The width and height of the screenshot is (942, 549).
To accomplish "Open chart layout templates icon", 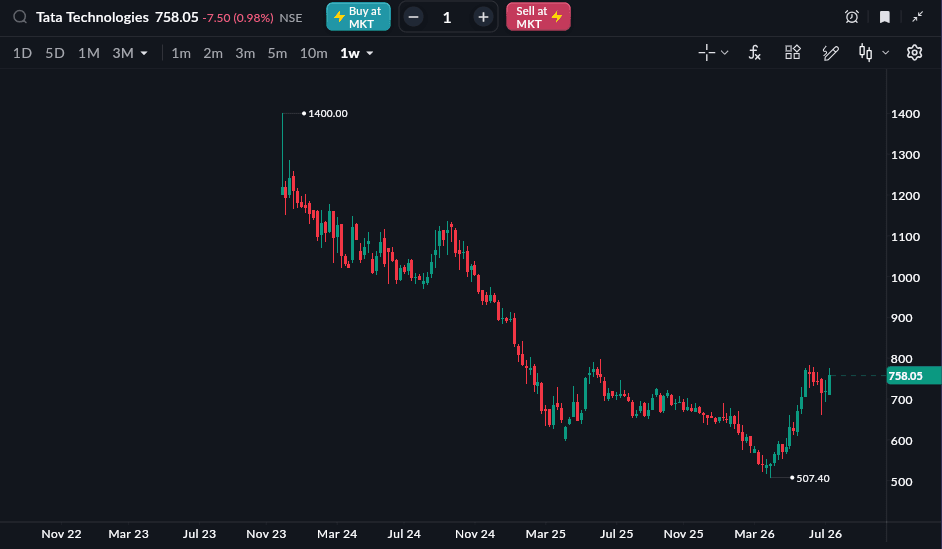I will point(792,52).
